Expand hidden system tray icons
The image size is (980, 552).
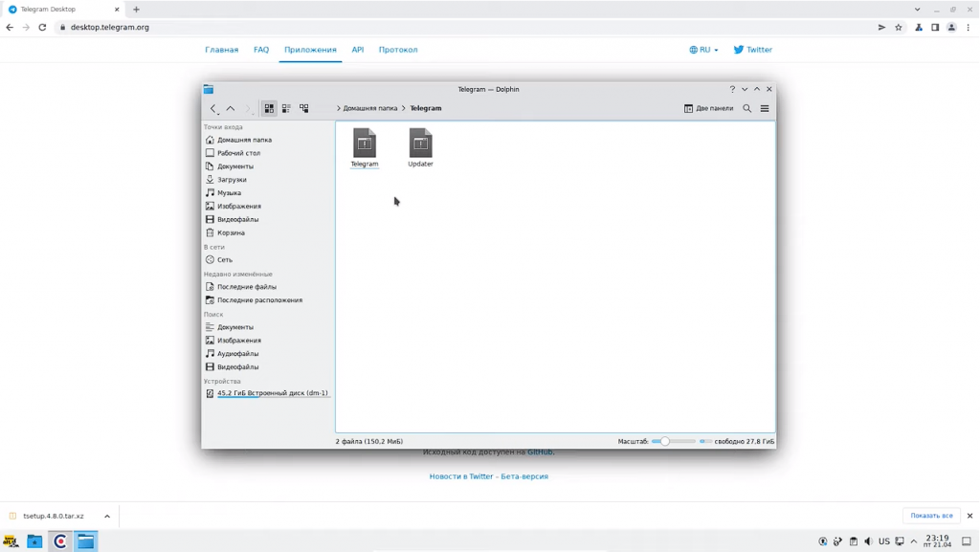point(914,541)
